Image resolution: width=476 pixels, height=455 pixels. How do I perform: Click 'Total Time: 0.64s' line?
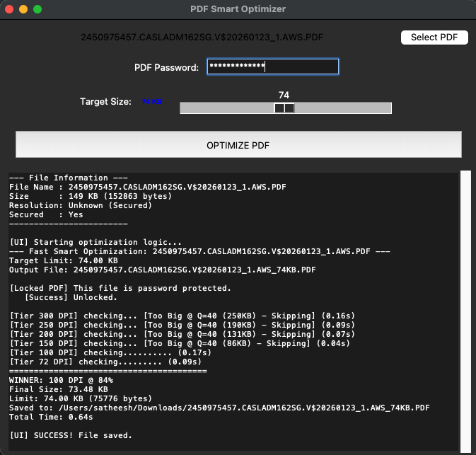(x=51, y=417)
